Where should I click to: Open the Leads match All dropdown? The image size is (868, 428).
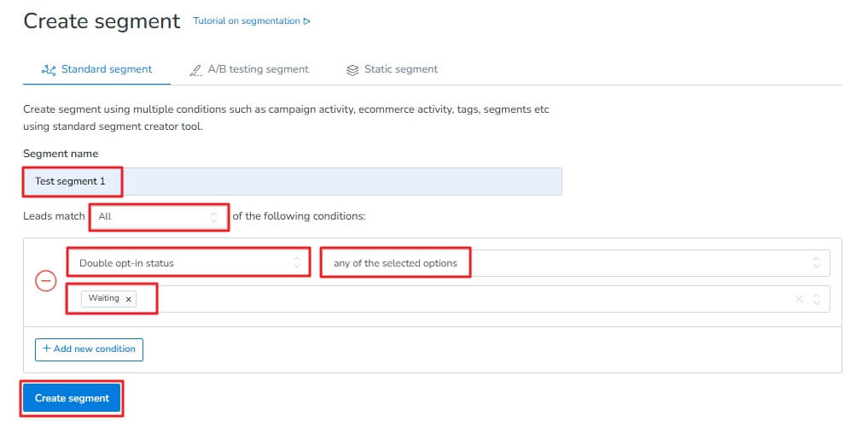pos(159,217)
